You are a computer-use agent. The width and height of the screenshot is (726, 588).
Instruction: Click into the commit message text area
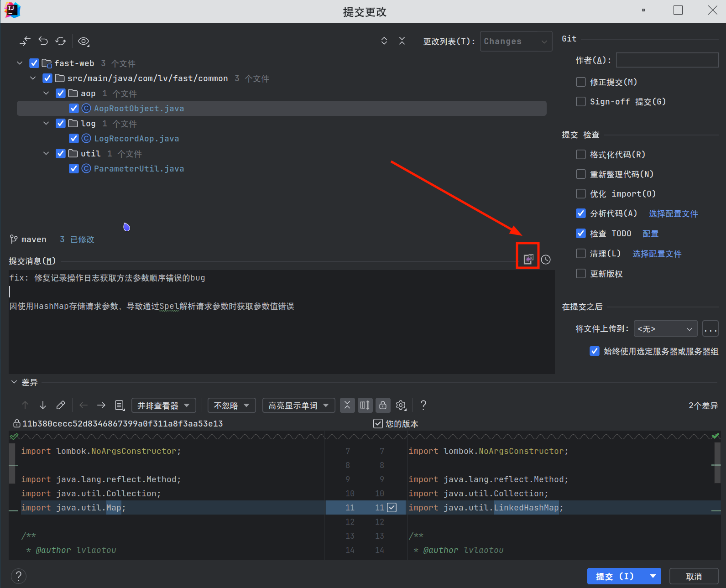(x=282, y=322)
